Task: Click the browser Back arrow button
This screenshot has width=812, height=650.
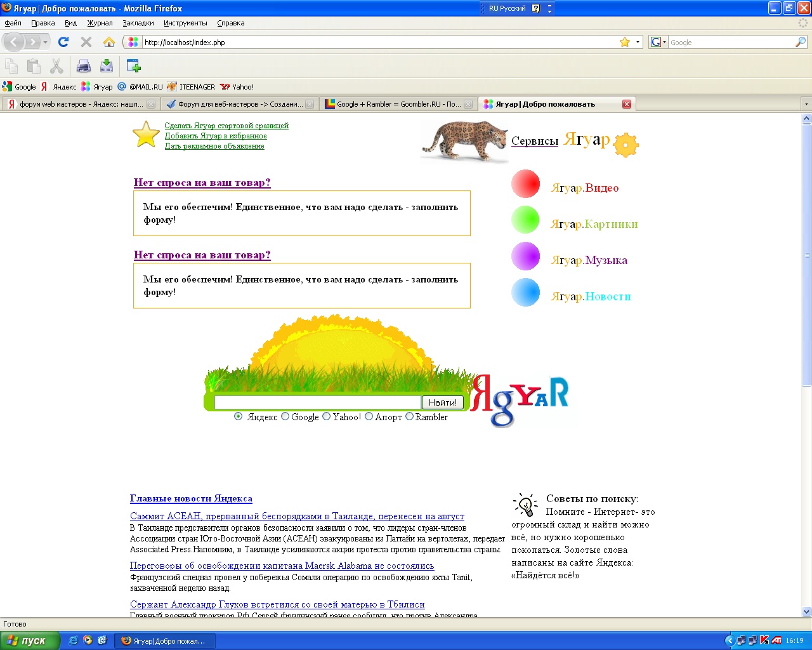Action: tap(14, 42)
